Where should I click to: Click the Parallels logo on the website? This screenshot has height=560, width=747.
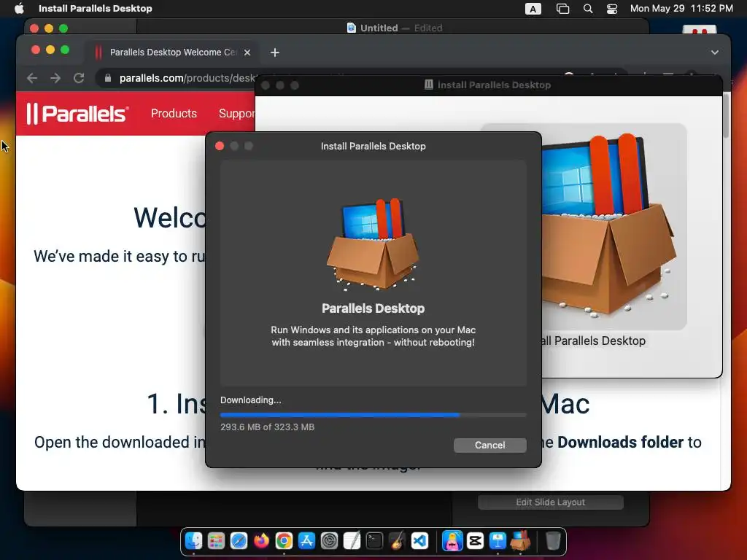(77, 114)
